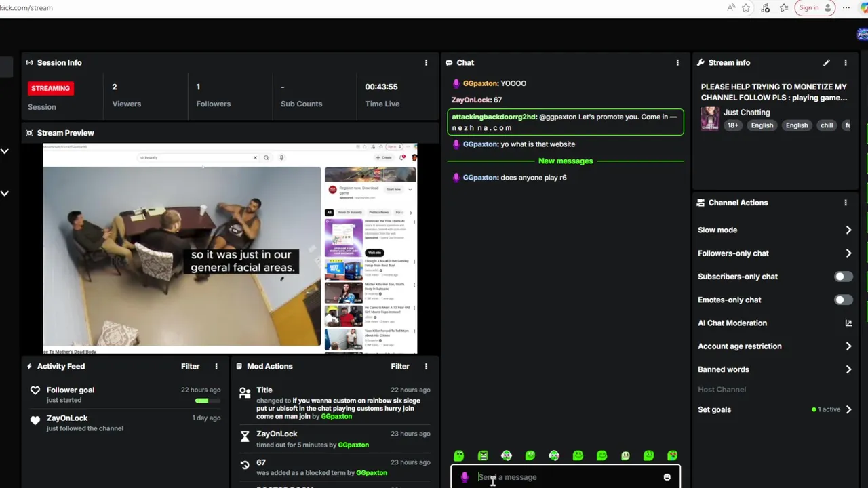Viewport: 868px width, 488px height.
Task: Click AI Chat Moderation label
Action: [732, 323]
